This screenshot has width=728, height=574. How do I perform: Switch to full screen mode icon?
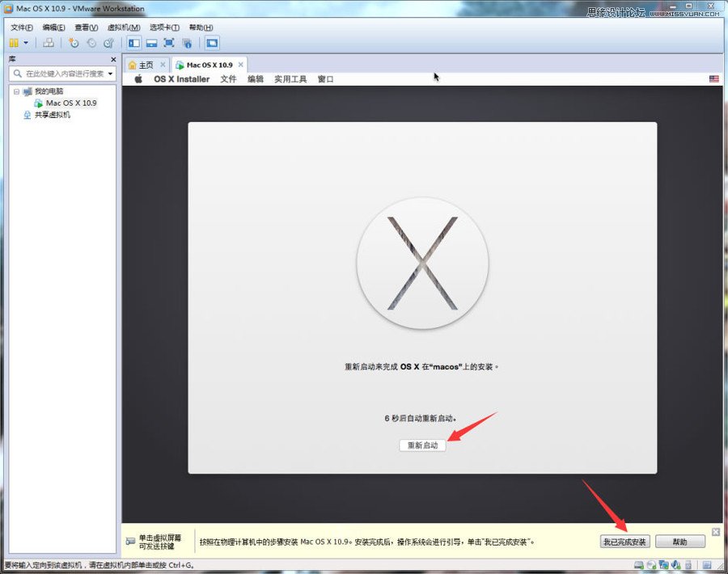coord(169,43)
